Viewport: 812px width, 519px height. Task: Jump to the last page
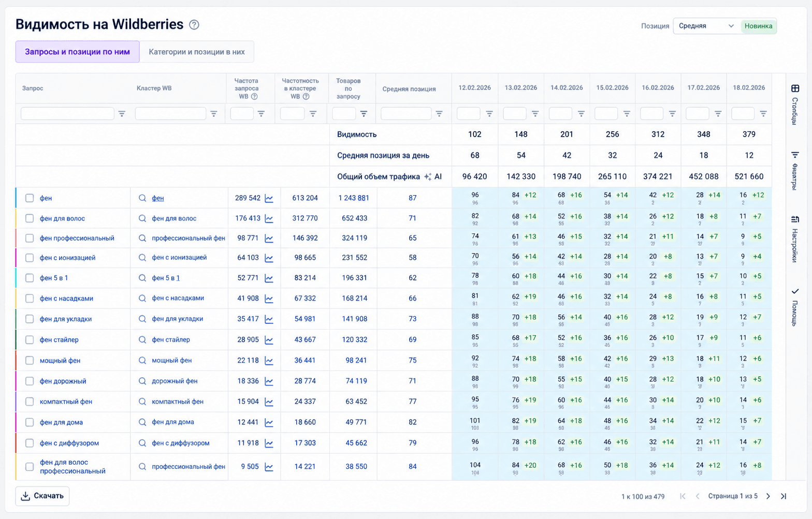pos(784,496)
